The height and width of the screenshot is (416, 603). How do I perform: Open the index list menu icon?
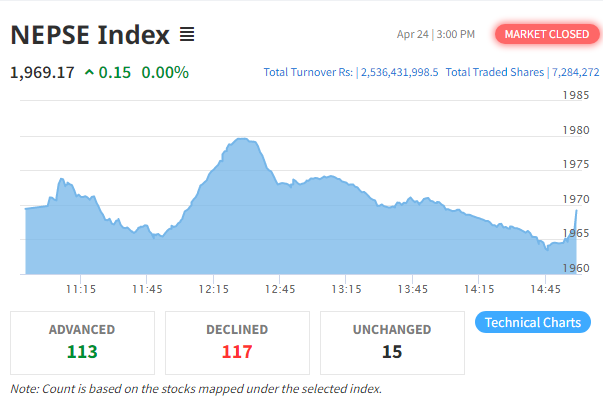coord(187,35)
